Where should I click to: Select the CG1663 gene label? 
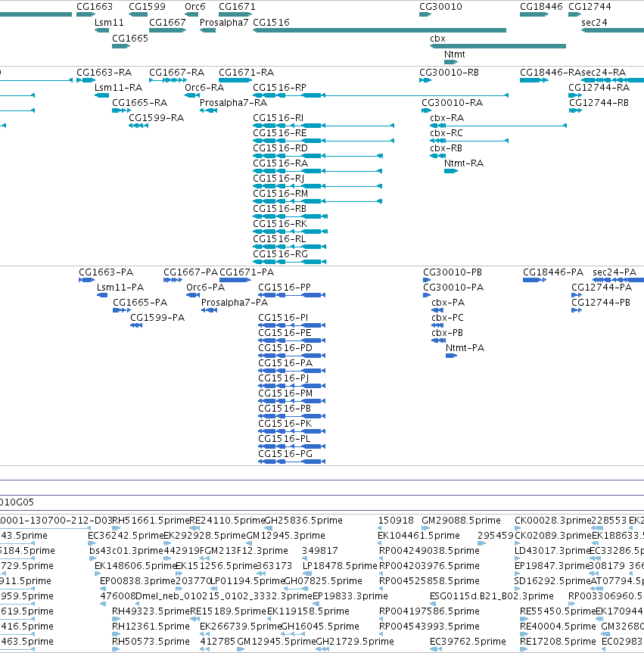pos(95,7)
